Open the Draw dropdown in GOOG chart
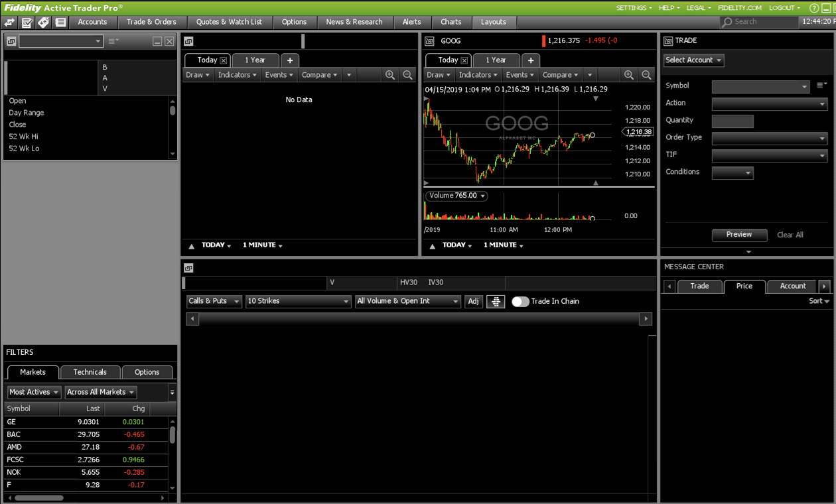Image resolution: width=836 pixels, height=504 pixels. (439, 75)
